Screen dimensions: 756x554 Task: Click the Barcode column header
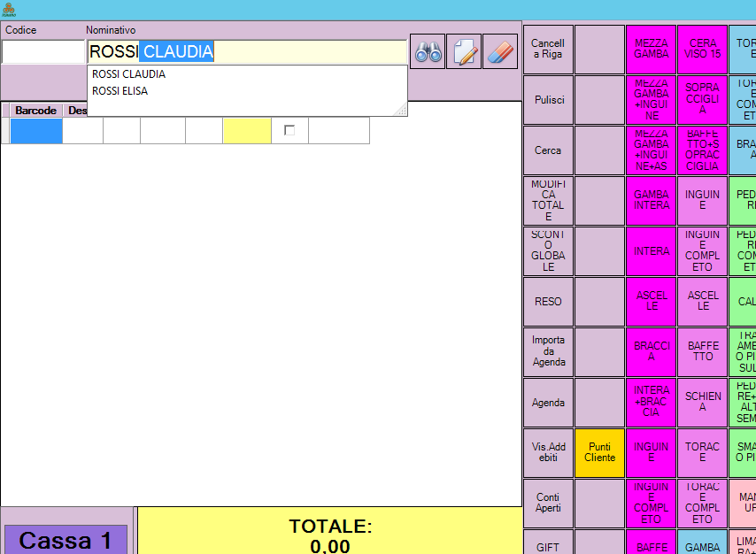point(35,111)
